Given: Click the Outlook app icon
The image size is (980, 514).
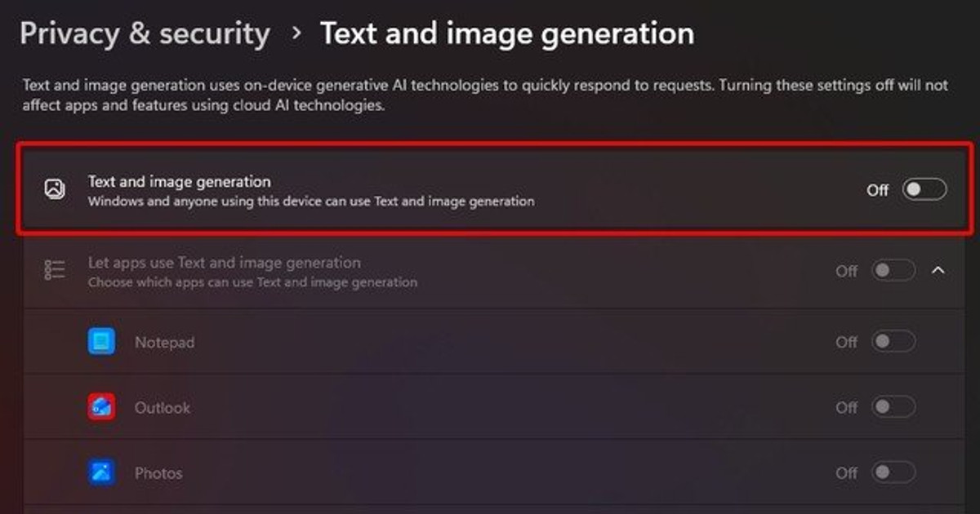Looking at the screenshot, I should pyautogui.click(x=101, y=407).
